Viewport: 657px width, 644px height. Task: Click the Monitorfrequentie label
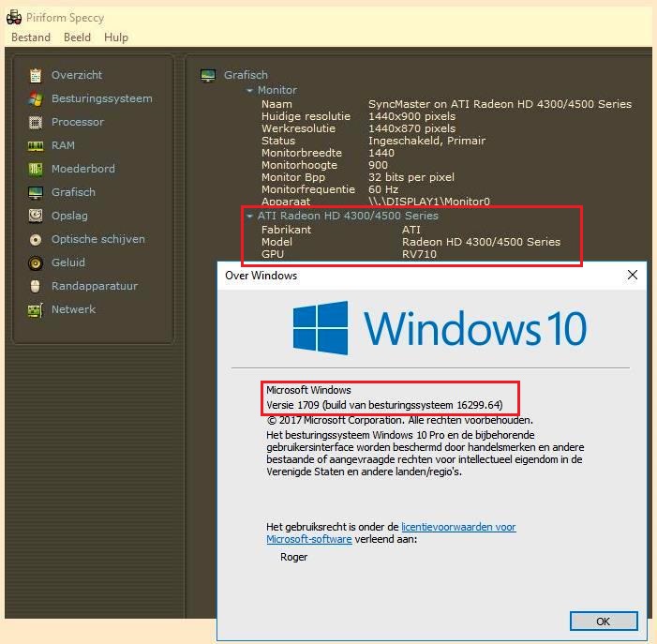click(x=308, y=189)
